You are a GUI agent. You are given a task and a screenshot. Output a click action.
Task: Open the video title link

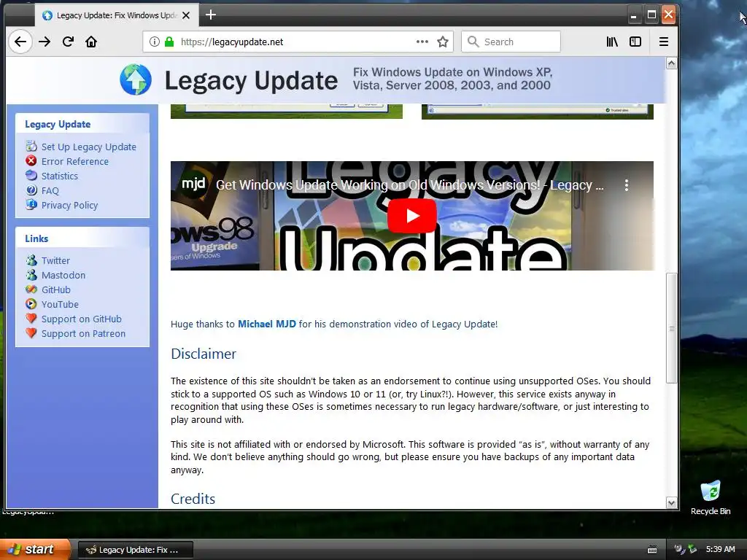[410, 185]
